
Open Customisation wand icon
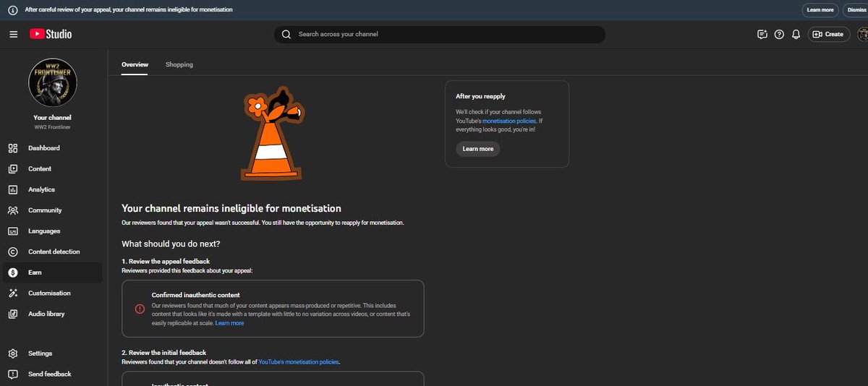click(x=13, y=293)
